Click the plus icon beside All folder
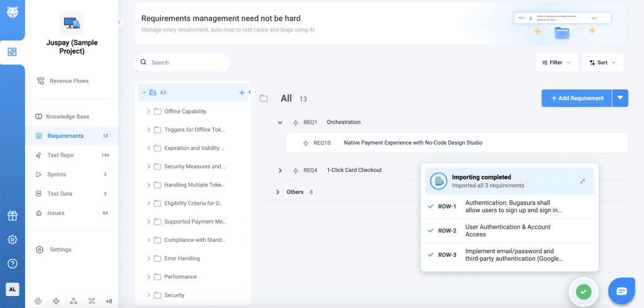Screen dimensions: 644x308 click(x=241, y=93)
